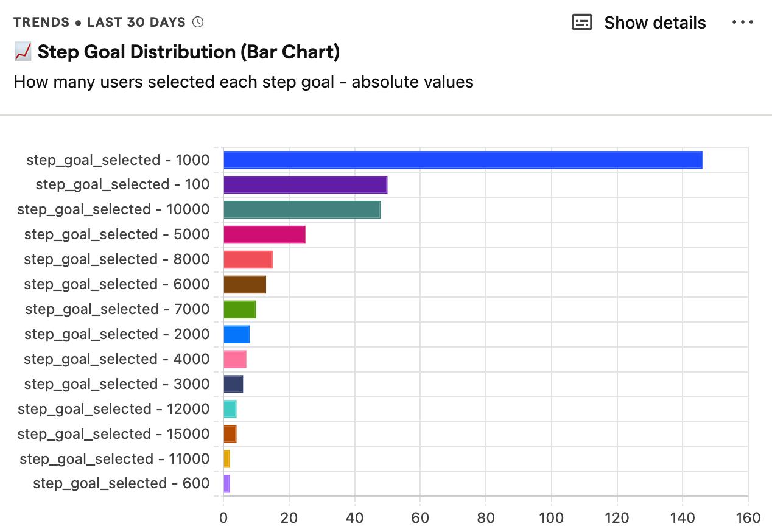Open Step Goal Distribution insight title
This screenshot has width=772, height=532.
pyautogui.click(x=188, y=52)
